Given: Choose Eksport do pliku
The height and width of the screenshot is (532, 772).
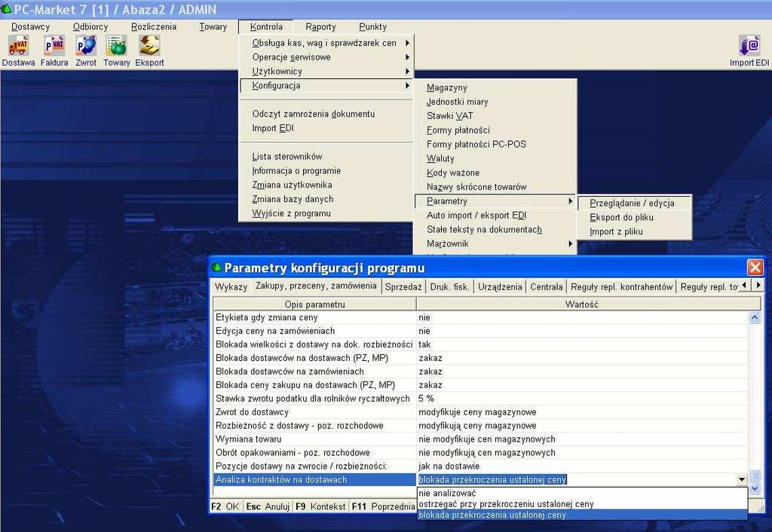Looking at the screenshot, I should pos(634,218).
